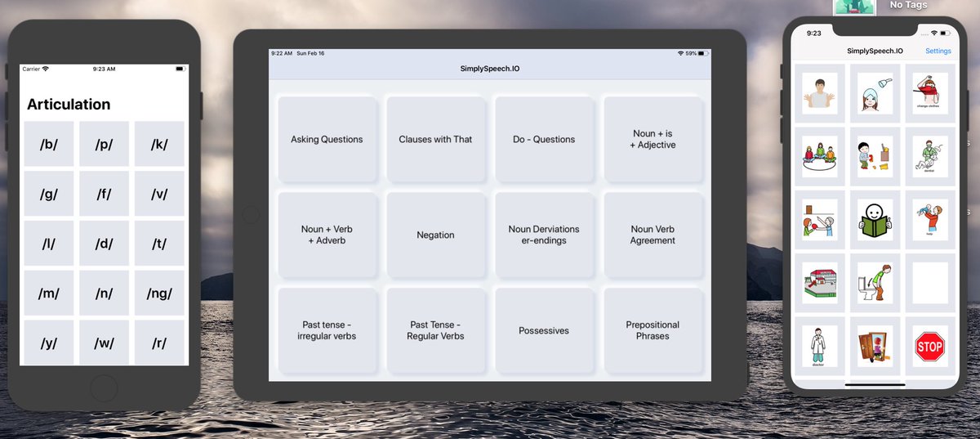Open the Noun + is + Adjective tile
The width and height of the screenshot is (980, 439).
[x=653, y=139]
